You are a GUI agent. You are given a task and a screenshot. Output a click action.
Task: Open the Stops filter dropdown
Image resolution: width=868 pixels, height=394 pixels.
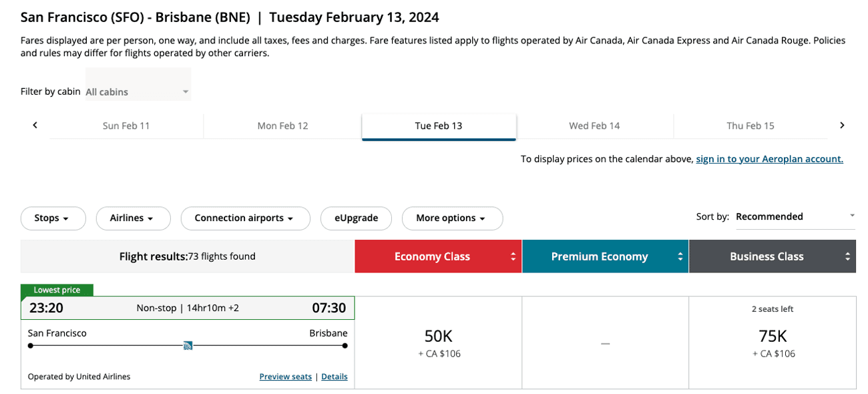click(x=53, y=218)
